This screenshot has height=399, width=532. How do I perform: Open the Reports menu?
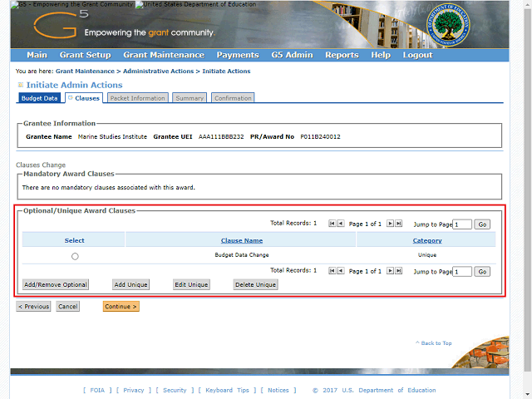342,55
